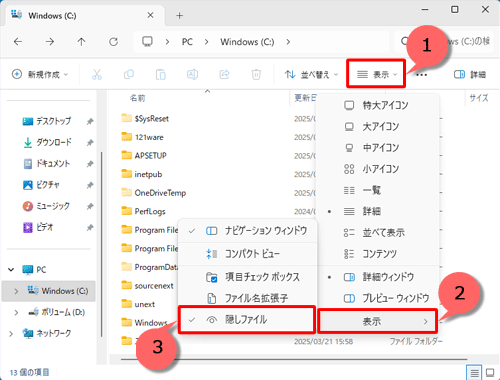Open a new tab with plus button

click(179, 16)
